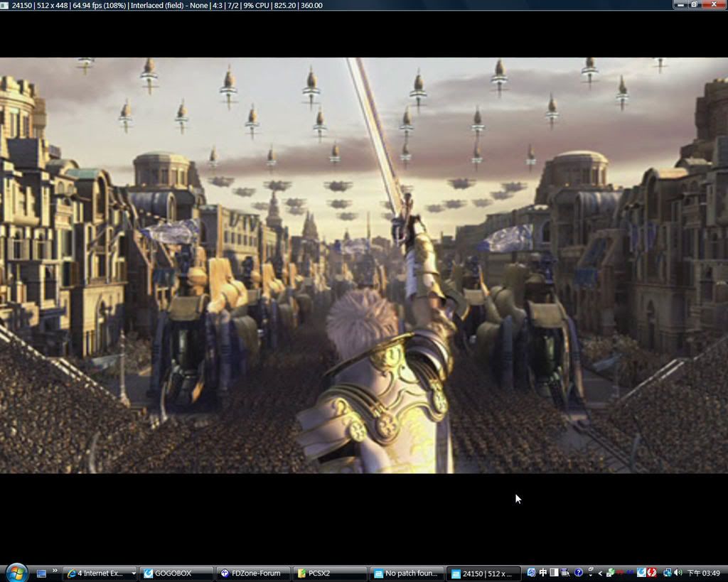Open the volume speaker tray icon

tap(678, 572)
